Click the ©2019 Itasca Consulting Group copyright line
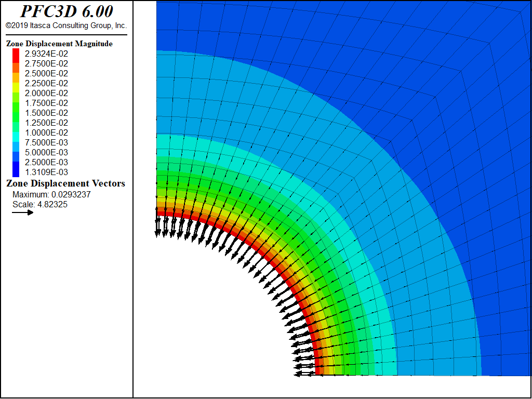 [x=66, y=25]
